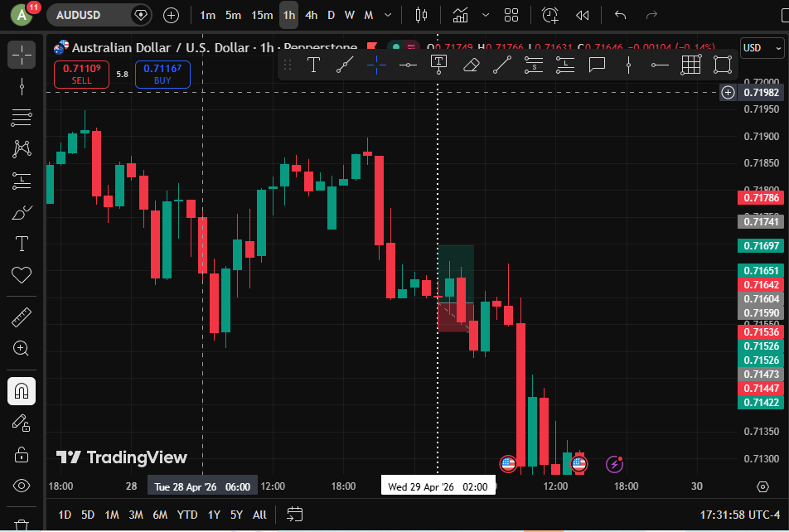Select the rectangle tool in floating toolbar
The height and width of the screenshot is (532, 789).
tap(723, 65)
